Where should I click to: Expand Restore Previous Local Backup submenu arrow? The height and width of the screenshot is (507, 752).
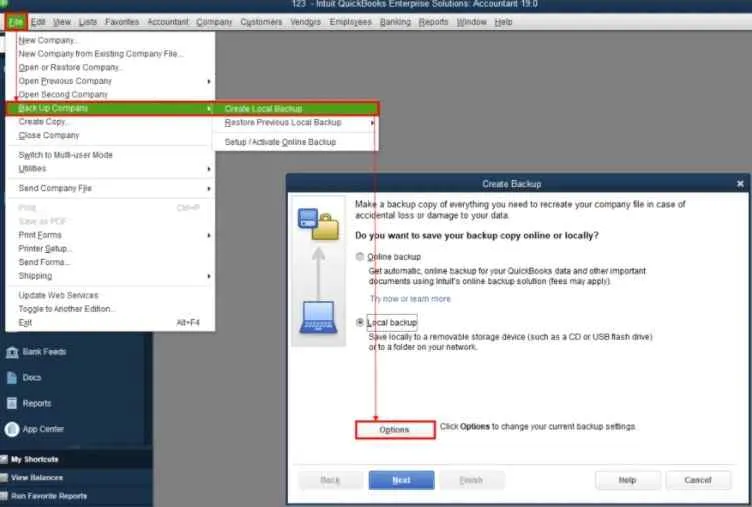tap(372, 123)
